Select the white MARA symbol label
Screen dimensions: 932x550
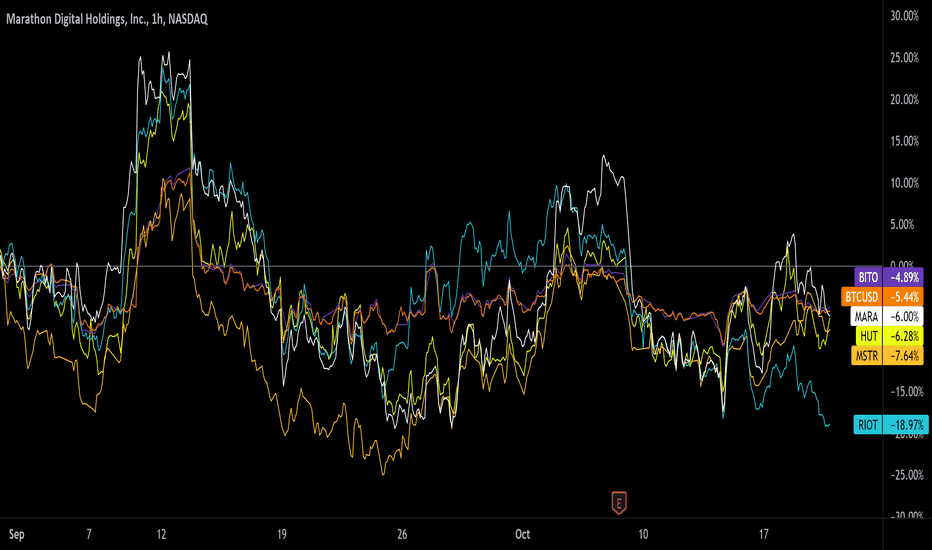866,316
